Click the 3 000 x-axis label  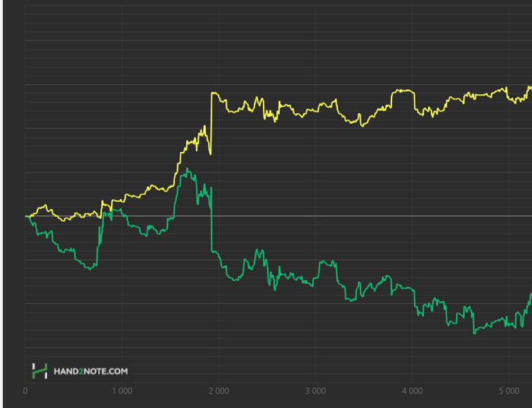pyautogui.click(x=315, y=391)
